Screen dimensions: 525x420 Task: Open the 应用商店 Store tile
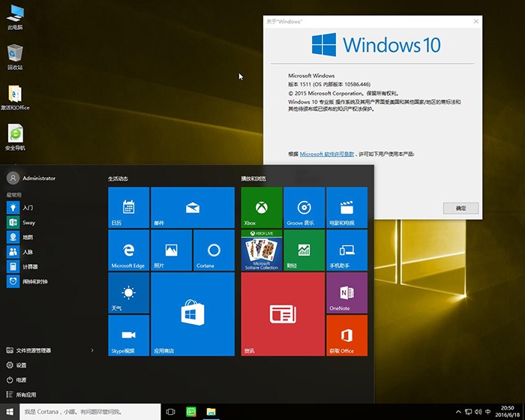[193, 313]
